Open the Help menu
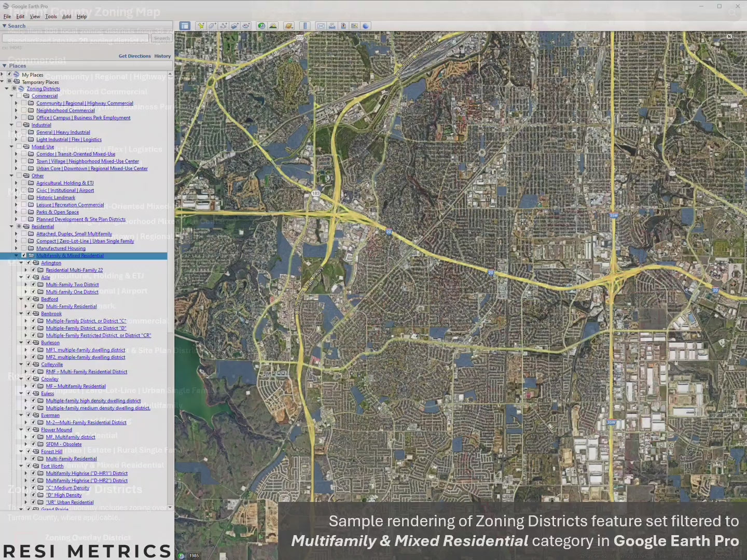 [x=82, y=17]
